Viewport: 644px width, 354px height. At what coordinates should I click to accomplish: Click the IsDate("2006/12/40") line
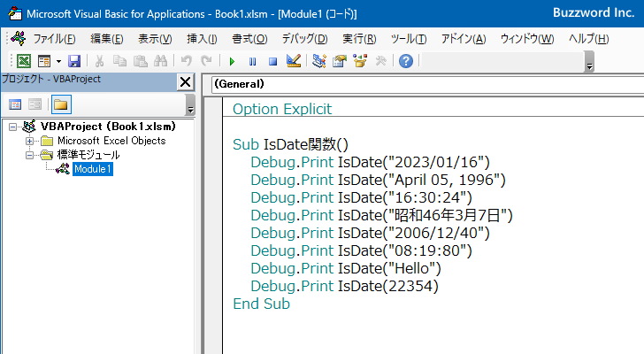click(x=370, y=233)
